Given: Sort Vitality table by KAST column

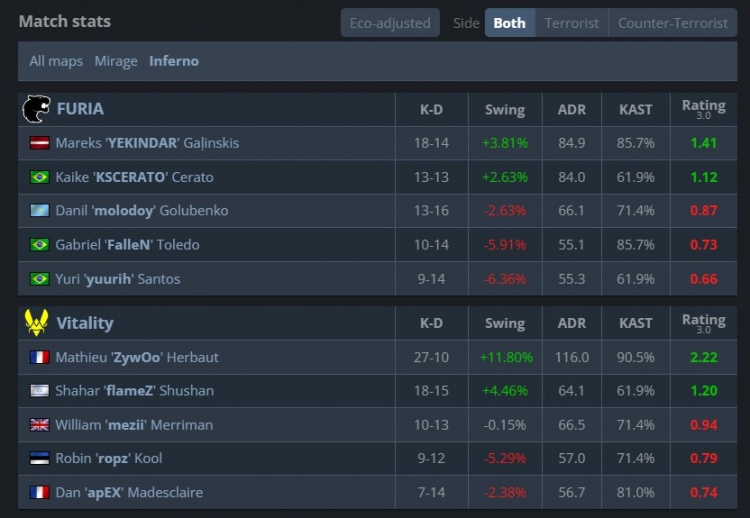Looking at the screenshot, I should 636,323.
